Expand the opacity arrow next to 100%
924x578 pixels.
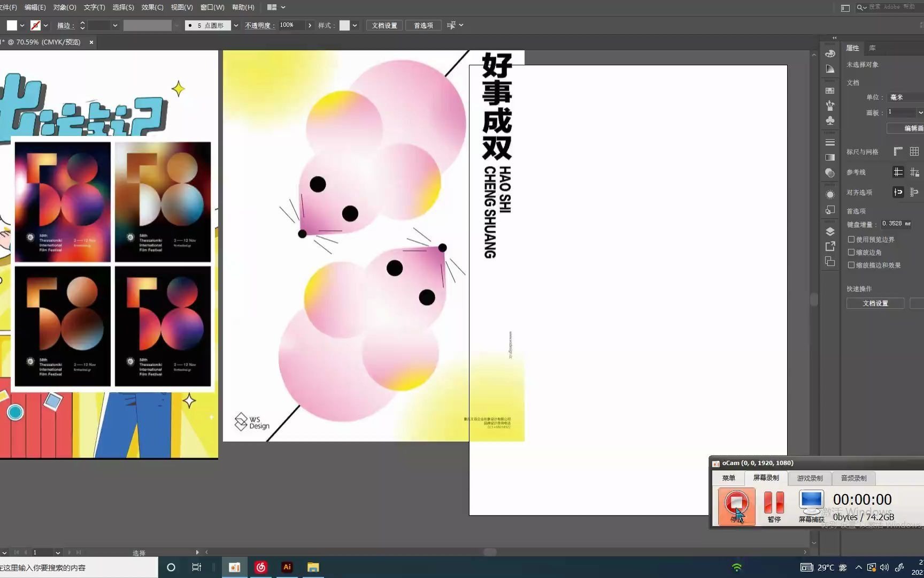click(310, 26)
